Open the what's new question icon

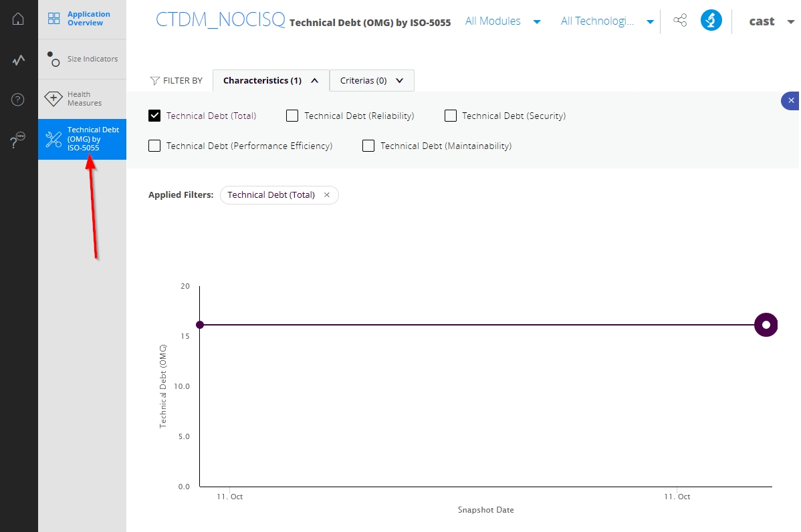18,140
